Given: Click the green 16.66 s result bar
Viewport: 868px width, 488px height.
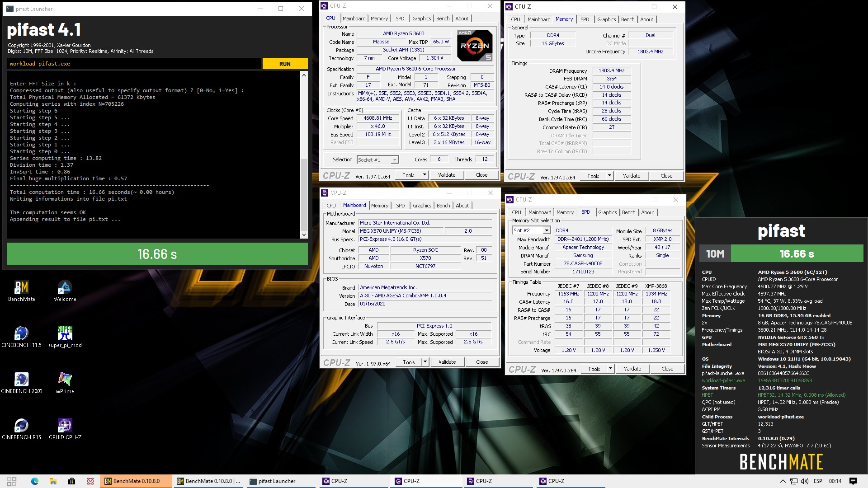Looking at the screenshot, I should click(x=157, y=254).
